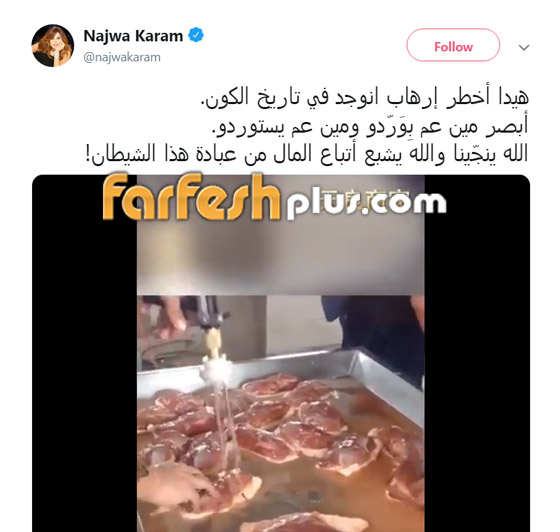Click the orange Farfesh logo watermark
This screenshot has height=532, width=560.
[192, 197]
